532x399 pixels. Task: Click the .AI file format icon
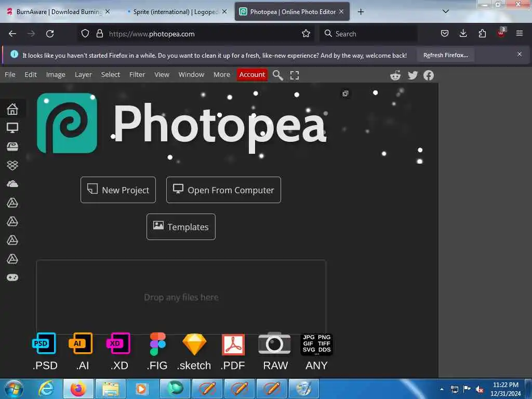coord(81,343)
